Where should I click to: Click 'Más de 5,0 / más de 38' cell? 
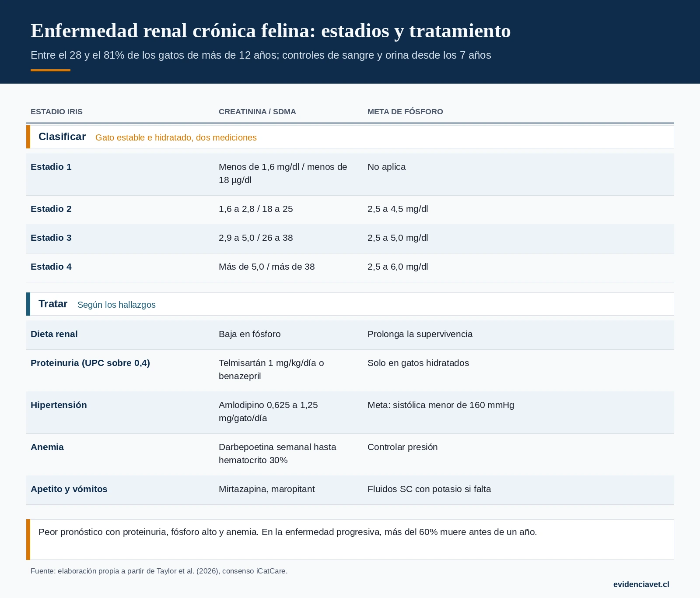click(x=266, y=267)
